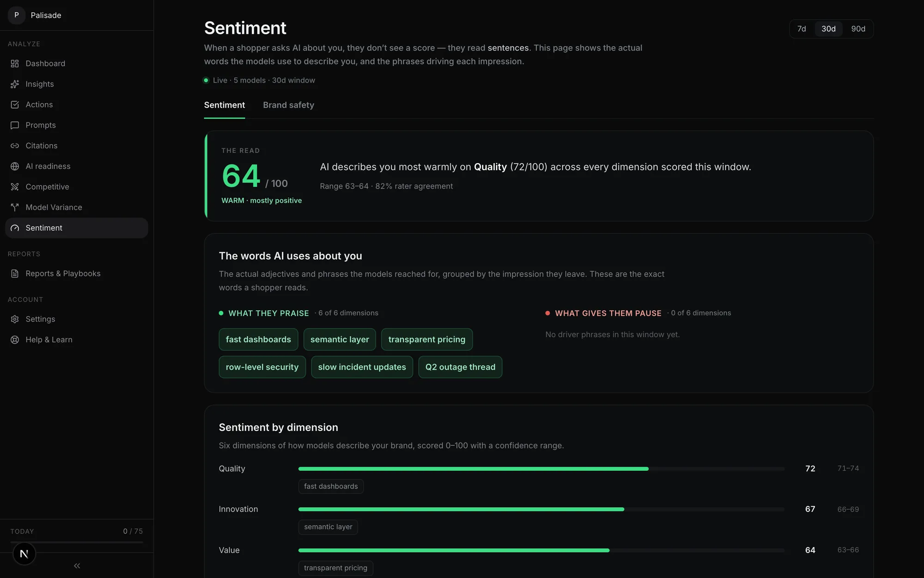Click the Sentiment gauge icon in sidebar
The image size is (924, 578).
tap(15, 228)
